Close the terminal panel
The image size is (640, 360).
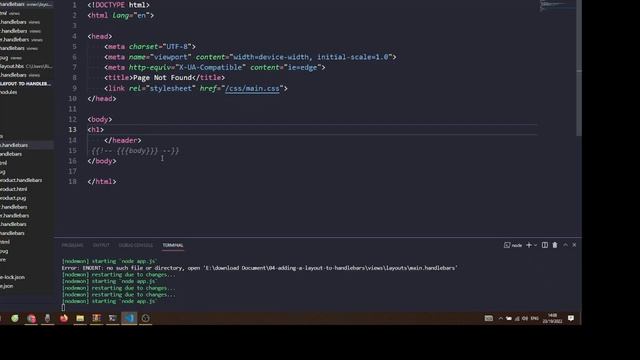tap(574, 245)
